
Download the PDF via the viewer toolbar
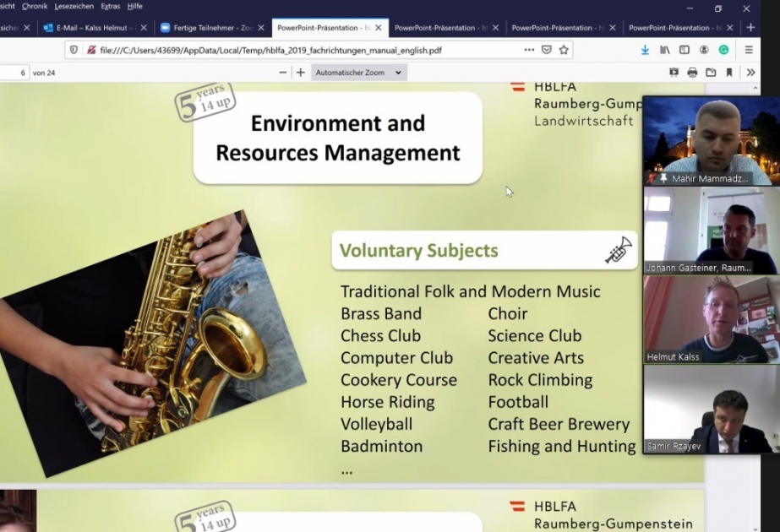(x=711, y=73)
